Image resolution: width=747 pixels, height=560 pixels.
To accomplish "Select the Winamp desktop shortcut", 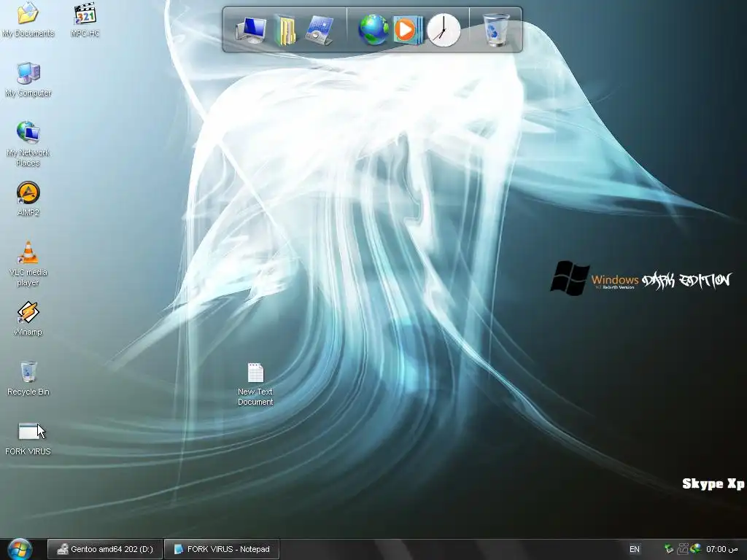I will tap(28, 319).
